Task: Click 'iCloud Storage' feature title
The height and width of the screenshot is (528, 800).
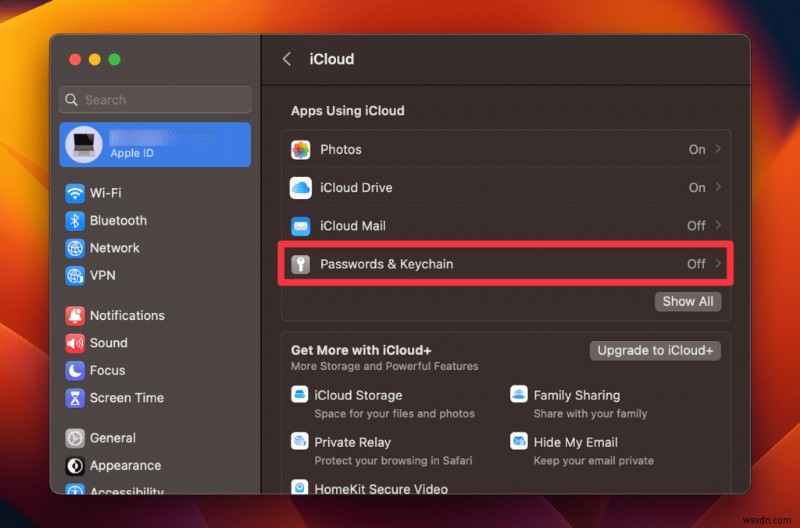Action: click(358, 395)
